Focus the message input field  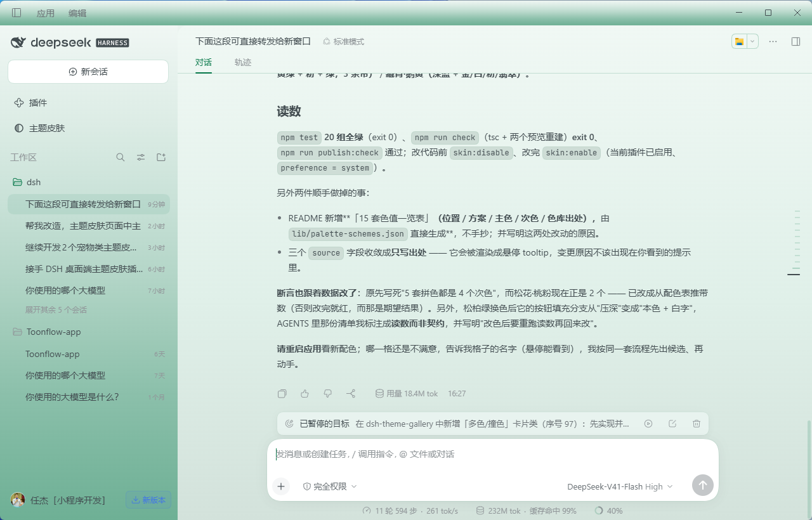pyautogui.click(x=492, y=454)
